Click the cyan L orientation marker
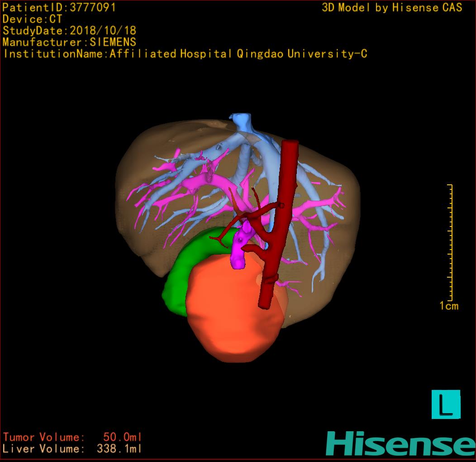Image resolution: width=476 pixels, height=462 pixels. [446, 404]
